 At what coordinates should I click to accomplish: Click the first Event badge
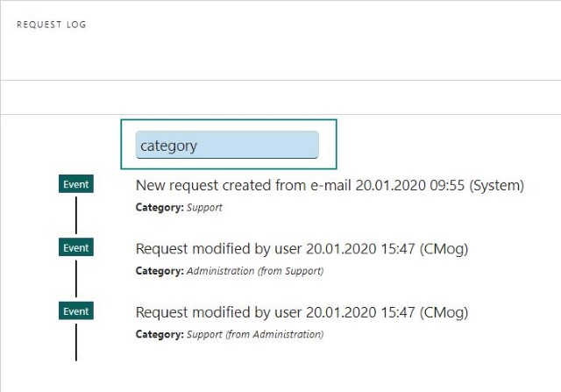click(x=76, y=184)
